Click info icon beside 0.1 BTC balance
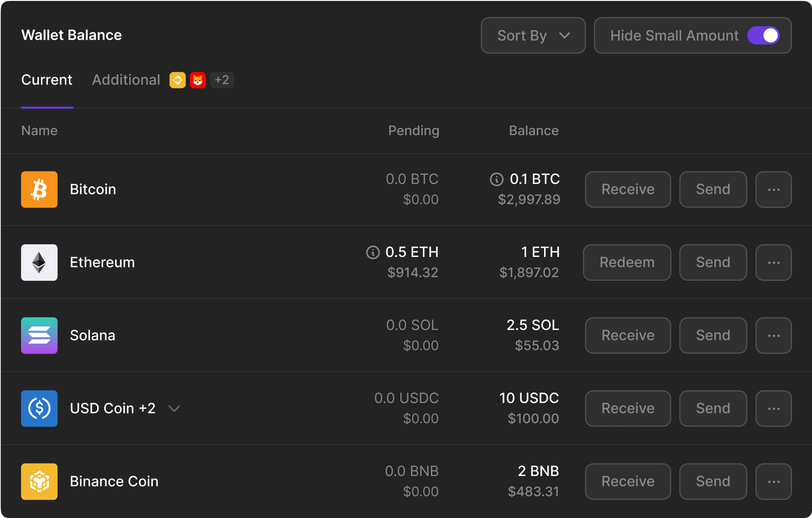 point(497,179)
